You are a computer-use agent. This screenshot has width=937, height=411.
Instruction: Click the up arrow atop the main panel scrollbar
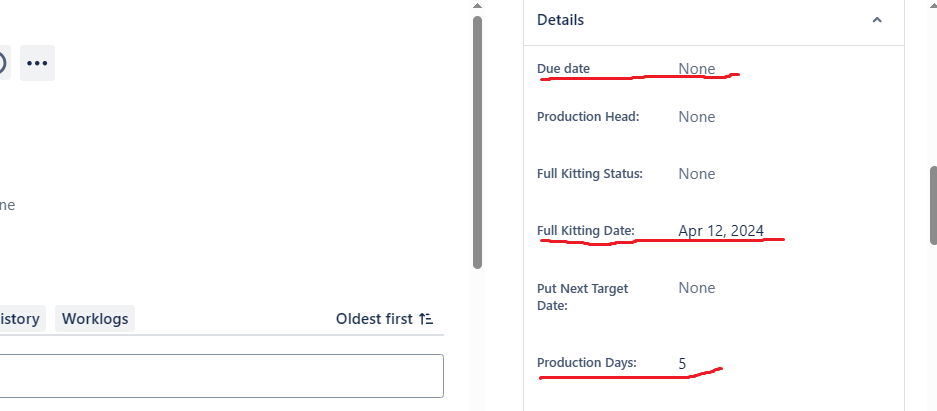coord(477,5)
